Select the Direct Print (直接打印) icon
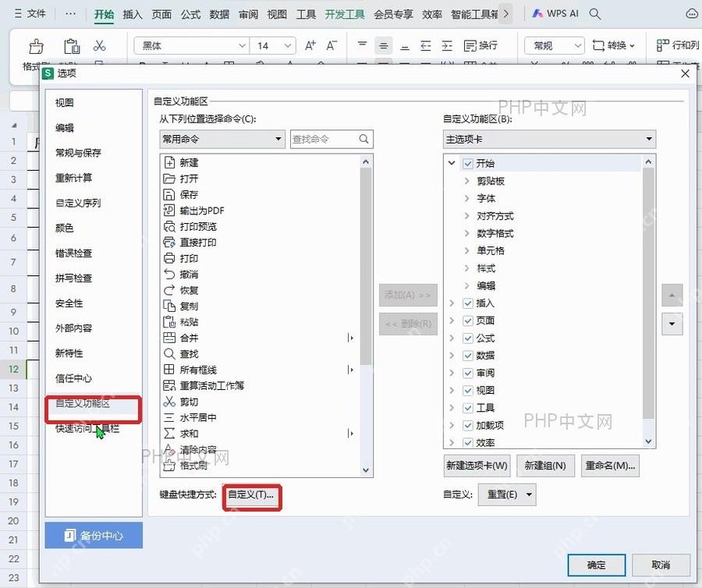The height and width of the screenshot is (588, 702). point(169,243)
